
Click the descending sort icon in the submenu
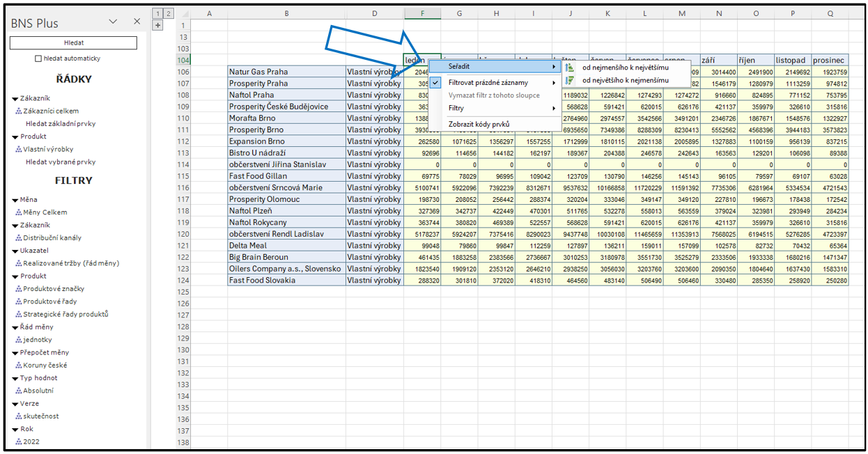pyautogui.click(x=570, y=80)
